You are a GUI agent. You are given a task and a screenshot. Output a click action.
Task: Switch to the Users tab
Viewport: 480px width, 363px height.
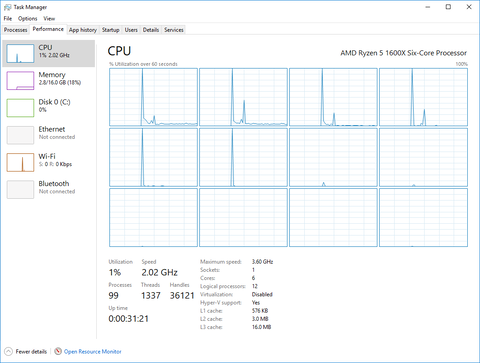[131, 30]
